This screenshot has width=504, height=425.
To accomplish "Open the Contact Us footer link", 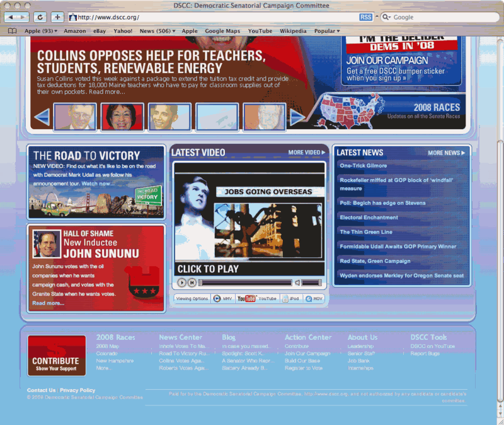I will tap(41, 390).
